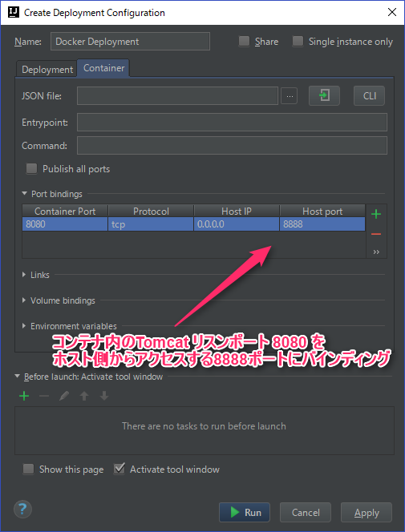Image resolution: width=405 pixels, height=532 pixels.
Task: Switch to the Deployment tab
Action: (x=47, y=69)
